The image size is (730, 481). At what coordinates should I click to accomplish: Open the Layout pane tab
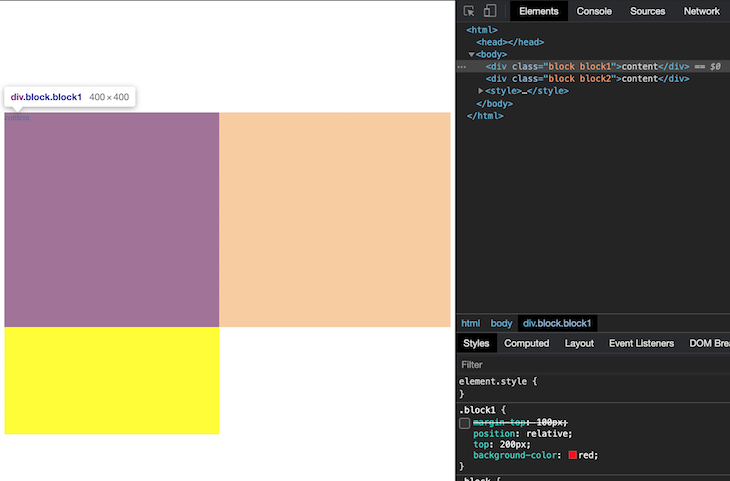pos(579,343)
